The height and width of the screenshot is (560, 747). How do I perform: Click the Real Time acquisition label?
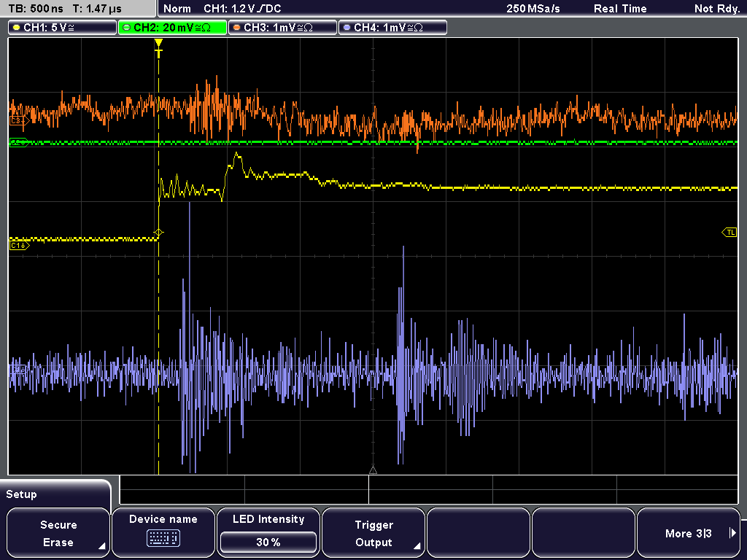click(620, 9)
